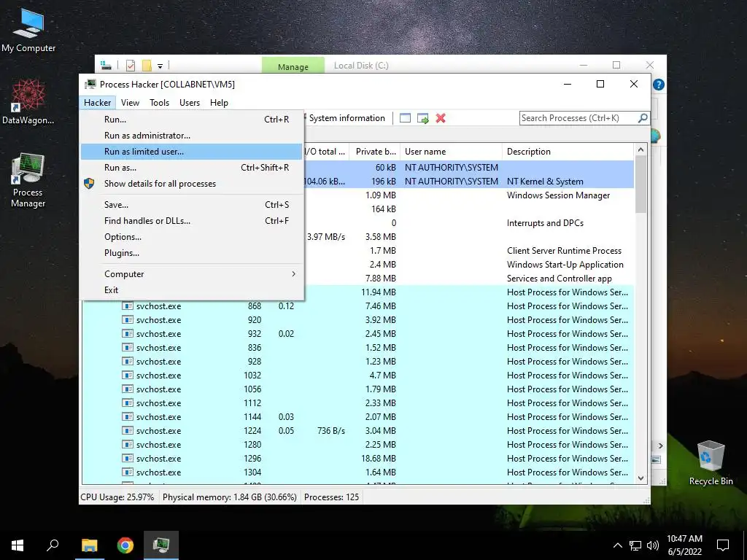
Task: Click Show details for all processes
Action: pyautogui.click(x=192, y=183)
